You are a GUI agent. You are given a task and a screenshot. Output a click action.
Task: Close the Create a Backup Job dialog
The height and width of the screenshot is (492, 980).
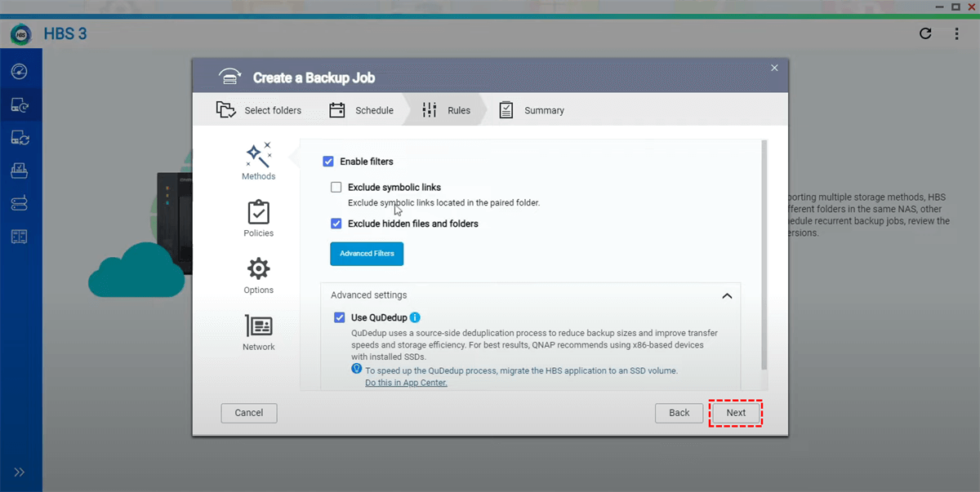(774, 68)
